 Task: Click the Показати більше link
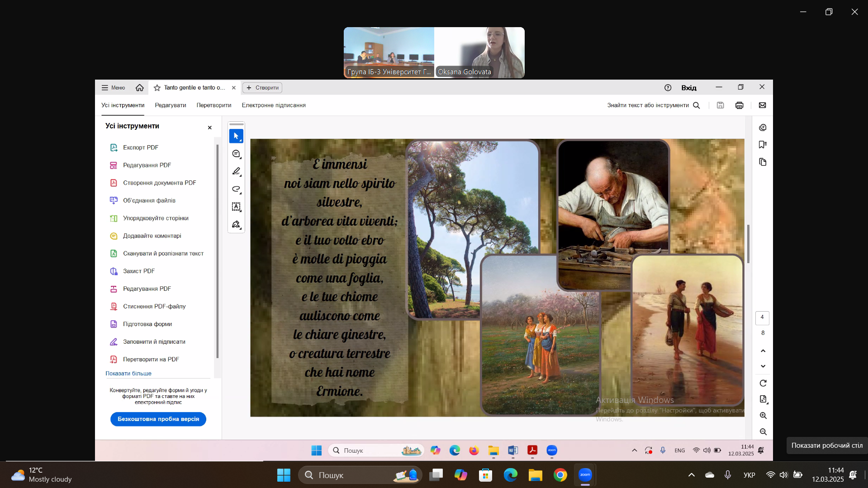point(128,374)
